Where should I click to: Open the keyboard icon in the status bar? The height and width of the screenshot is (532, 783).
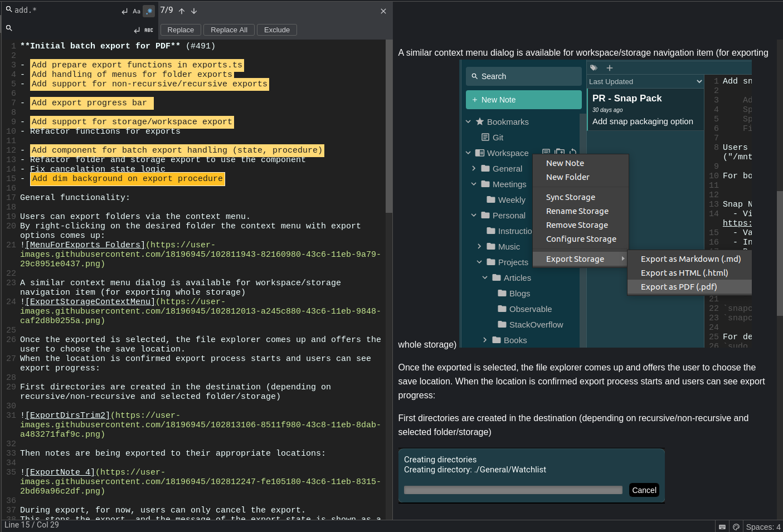pyautogui.click(x=722, y=526)
